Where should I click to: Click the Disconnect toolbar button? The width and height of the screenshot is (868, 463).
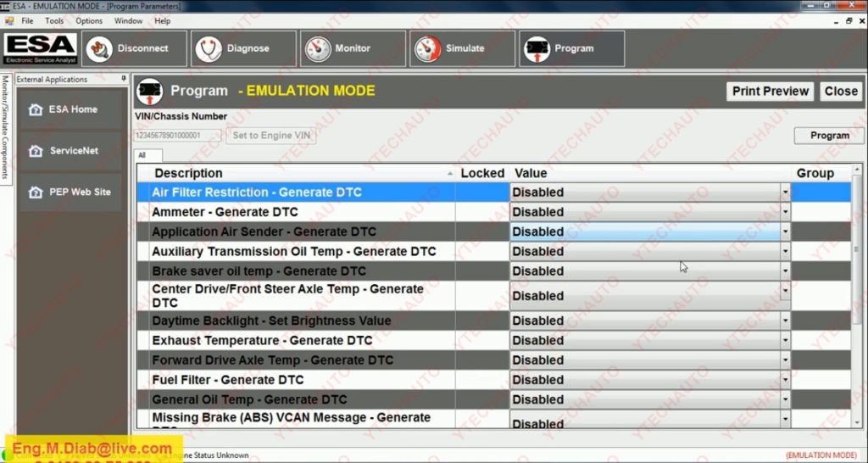tap(134, 48)
